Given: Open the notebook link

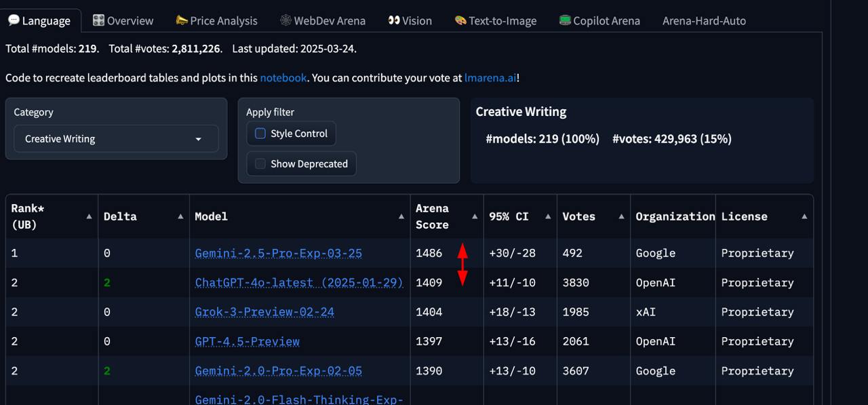Looking at the screenshot, I should (x=283, y=78).
